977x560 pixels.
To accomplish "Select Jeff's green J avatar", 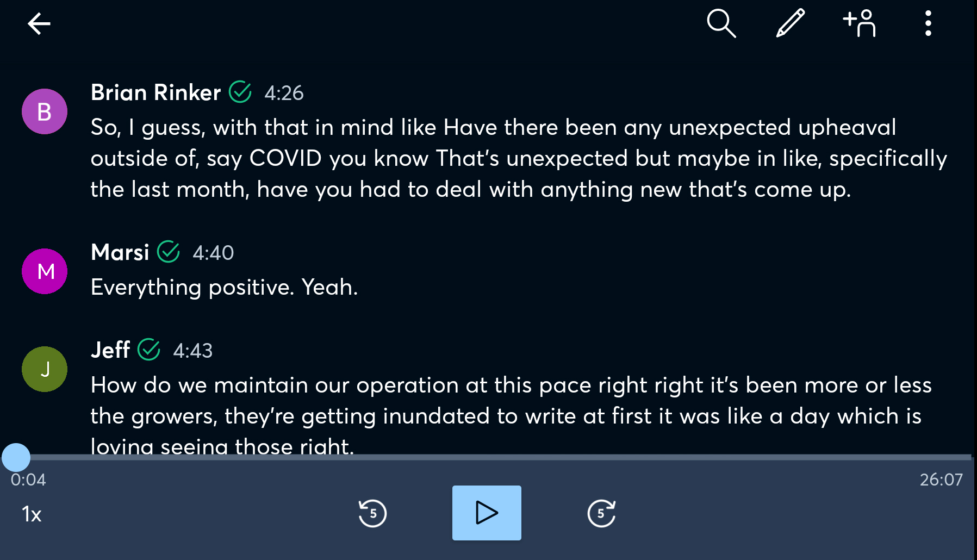I will 45,369.
